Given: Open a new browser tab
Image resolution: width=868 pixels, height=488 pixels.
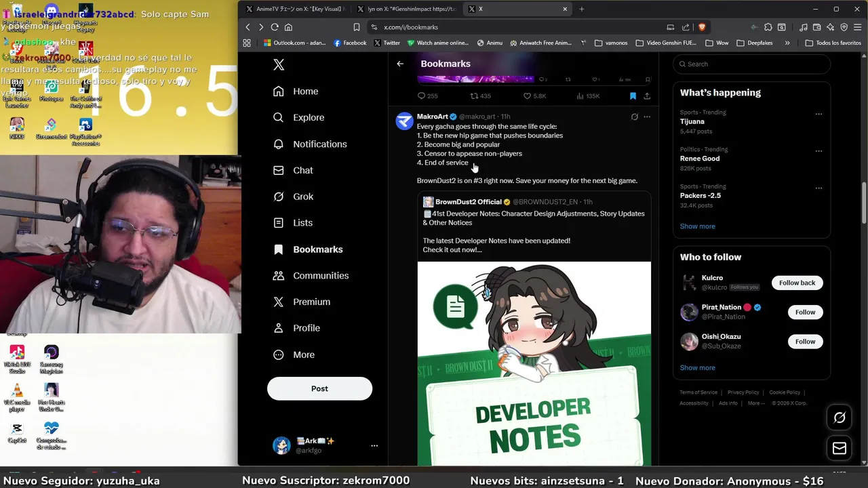Looking at the screenshot, I should point(581,9).
